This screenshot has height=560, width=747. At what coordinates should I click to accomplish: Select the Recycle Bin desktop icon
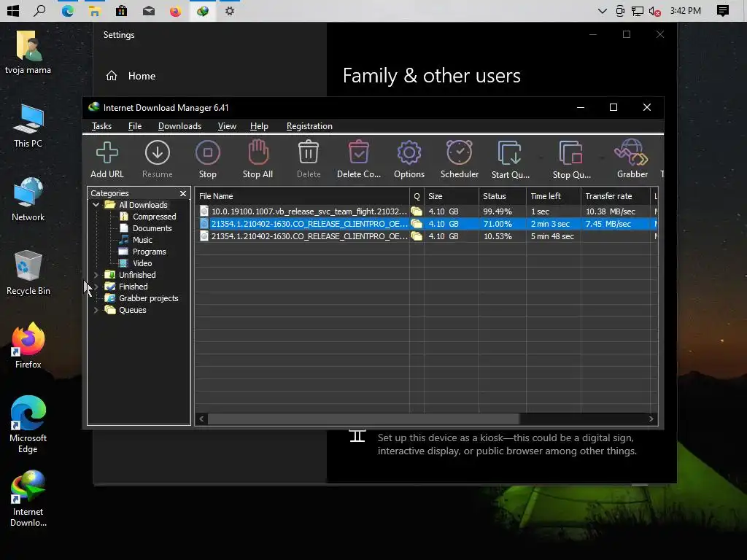click(28, 273)
